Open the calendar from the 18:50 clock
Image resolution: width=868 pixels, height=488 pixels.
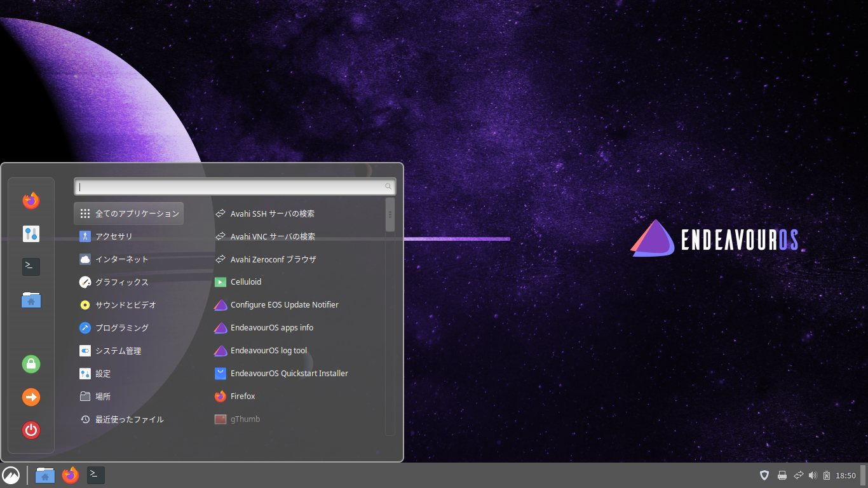coord(846,475)
